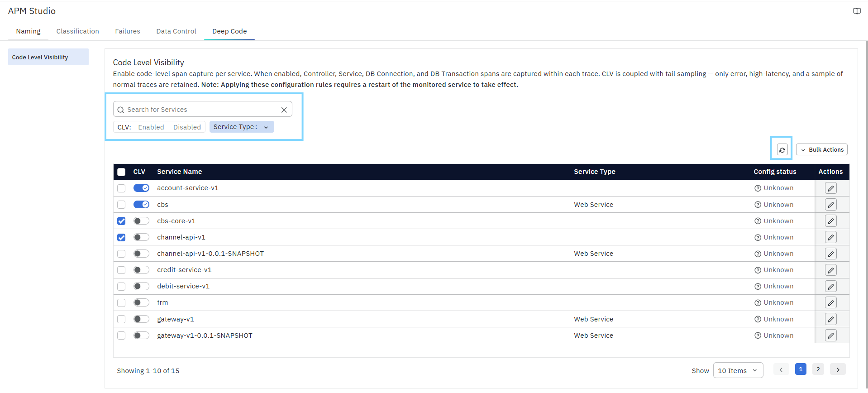The height and width of the screenshot is (393, 868).
Task: Toggle the select-all header checkbox
Action: pyautogui.click(x=121, y=172)
